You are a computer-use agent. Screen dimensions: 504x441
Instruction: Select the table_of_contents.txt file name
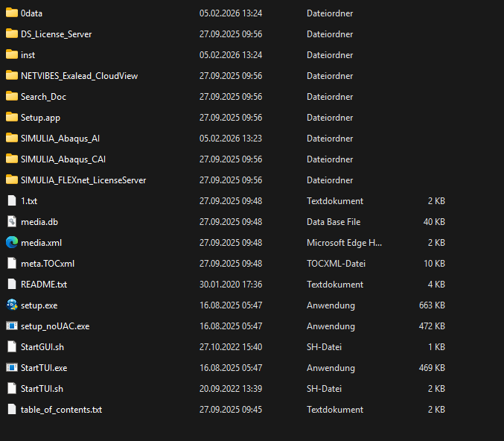pos(61,409)
